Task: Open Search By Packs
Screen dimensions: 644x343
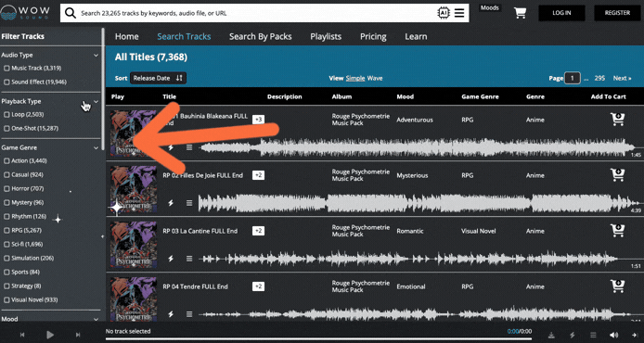Action: click(261, 36)
